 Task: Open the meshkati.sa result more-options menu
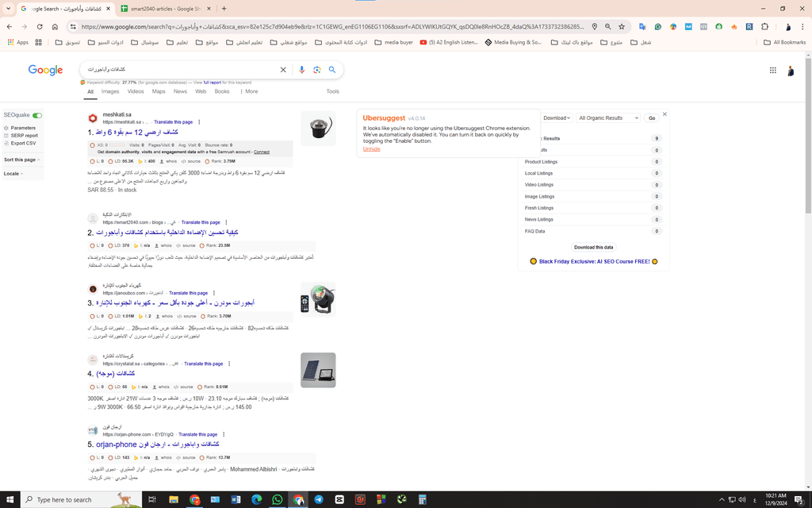click(x=199, y=122)
